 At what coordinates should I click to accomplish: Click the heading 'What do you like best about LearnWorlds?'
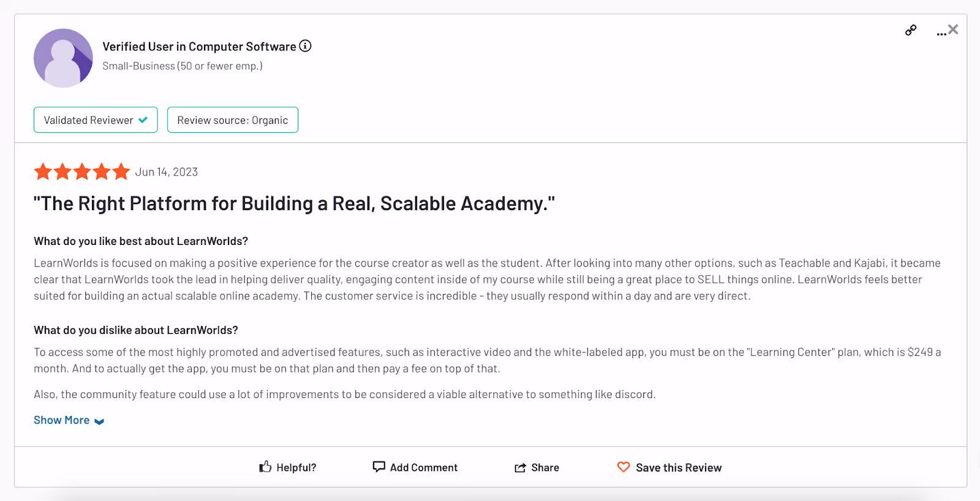click(141, 241)
